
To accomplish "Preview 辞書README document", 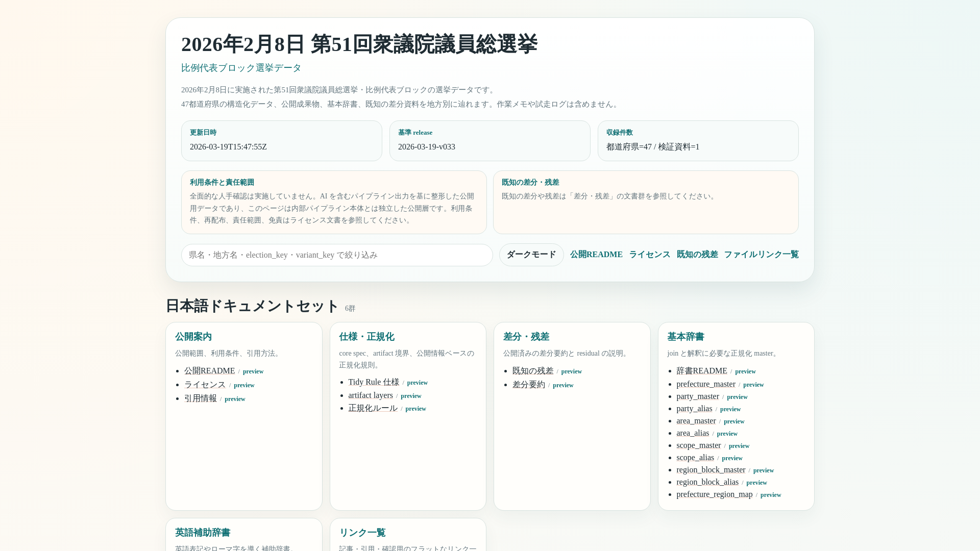I will [745, 371].
